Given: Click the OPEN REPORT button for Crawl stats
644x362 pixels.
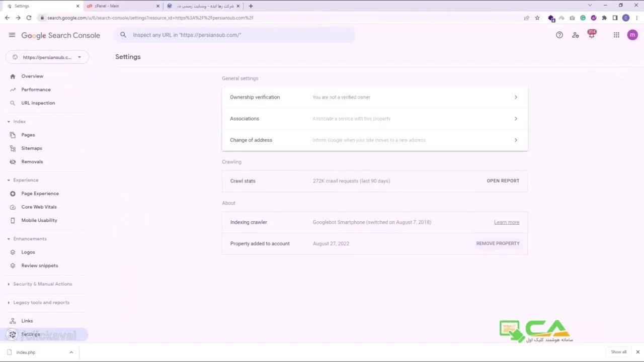Looking at the screenshot, I should pyautogui.click(x=503, y=181).
